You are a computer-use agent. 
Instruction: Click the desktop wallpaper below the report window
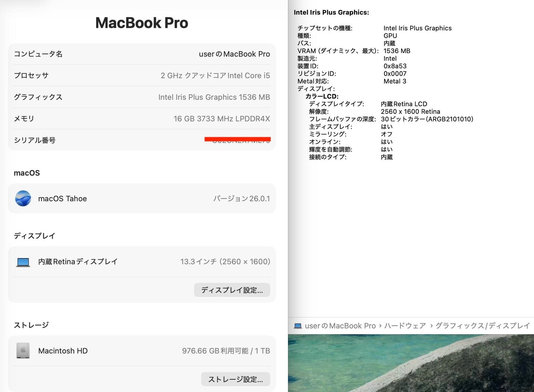coord(411,363)
